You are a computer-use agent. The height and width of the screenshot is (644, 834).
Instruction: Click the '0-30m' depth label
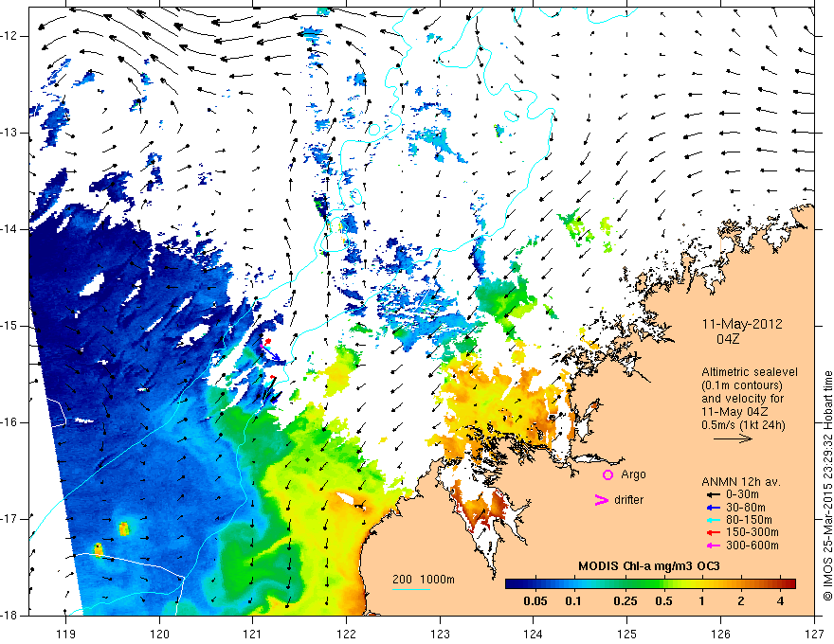click(742, 494)
